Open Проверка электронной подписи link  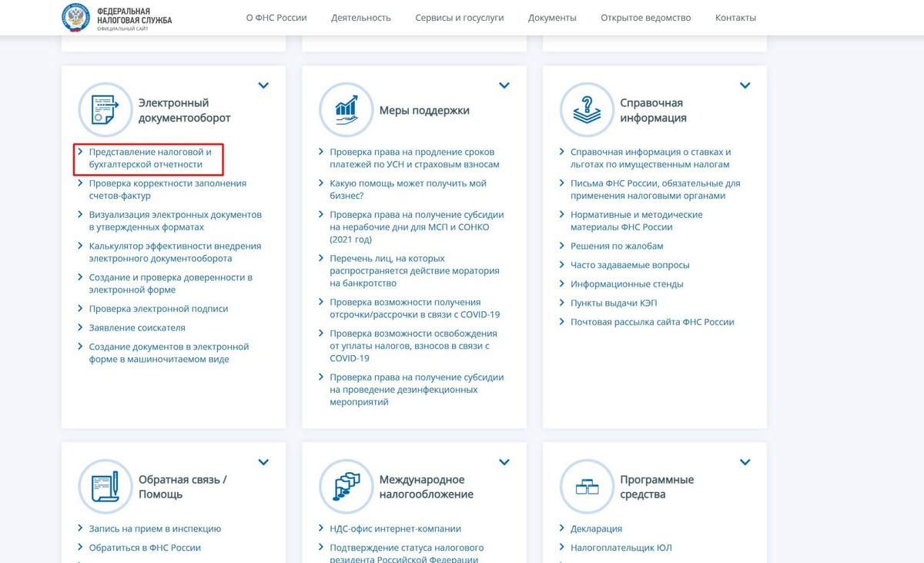(x=159, y=309)
